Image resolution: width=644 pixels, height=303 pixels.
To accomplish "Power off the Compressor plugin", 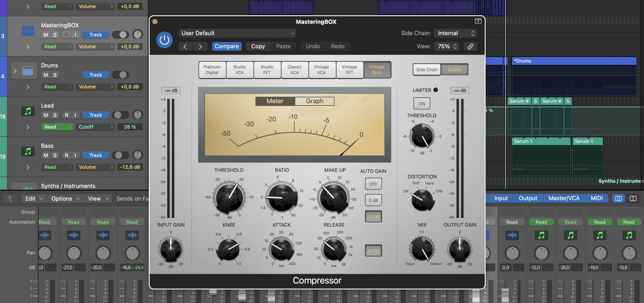I will click(x=164, y=40).
